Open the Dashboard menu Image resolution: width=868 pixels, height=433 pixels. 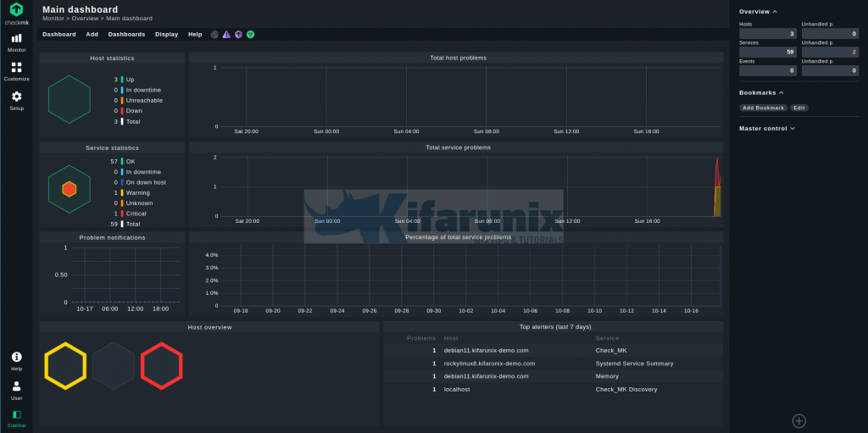pyautogui.click(x=59, y=35)
